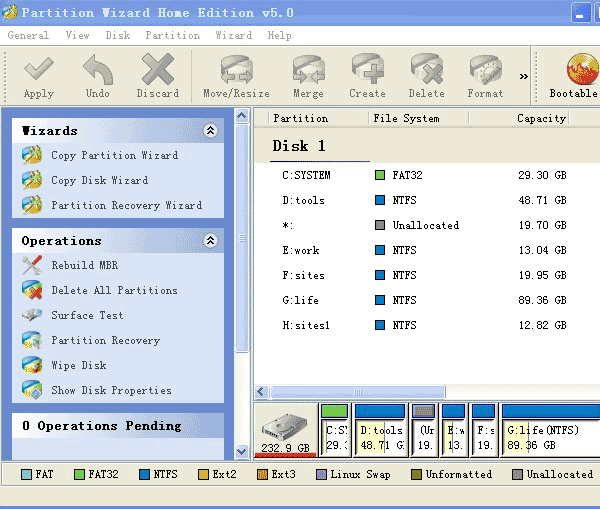Click the Unallocated legend swatch
This screenshot has height=509, width=600.
517,475
